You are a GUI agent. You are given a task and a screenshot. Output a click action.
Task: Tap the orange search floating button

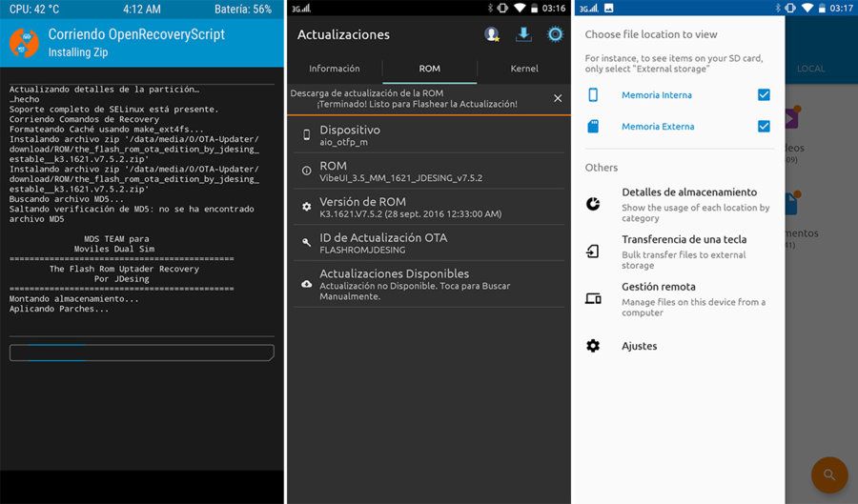pyautogui.click(x=829, y=474)
